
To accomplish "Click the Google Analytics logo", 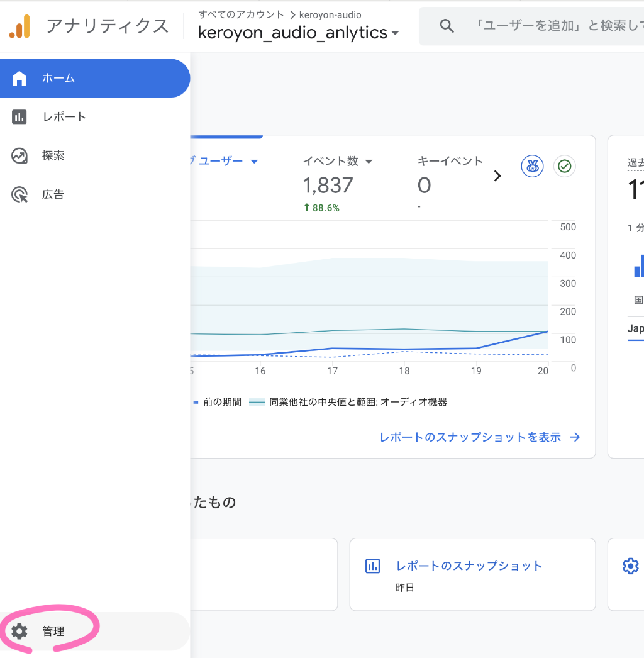I will tap(19, 26).
